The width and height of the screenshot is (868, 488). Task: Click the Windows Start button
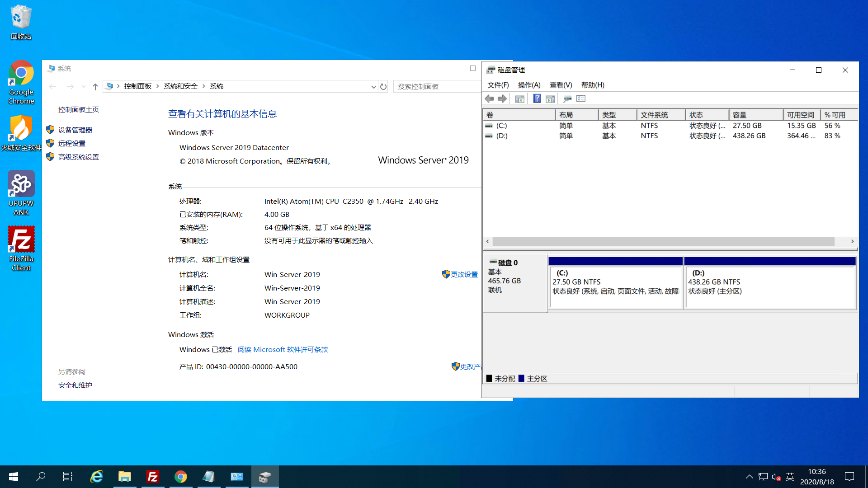(14, 477)
